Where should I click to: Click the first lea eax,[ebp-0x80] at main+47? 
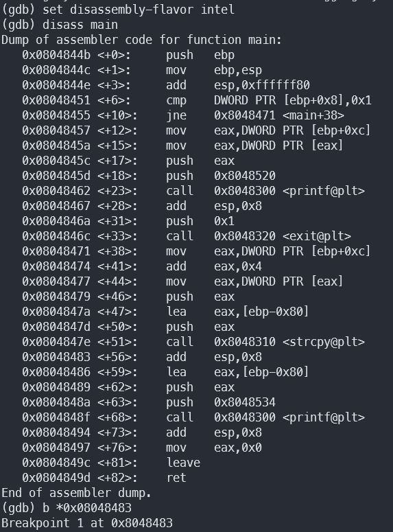tap(165, 312)
